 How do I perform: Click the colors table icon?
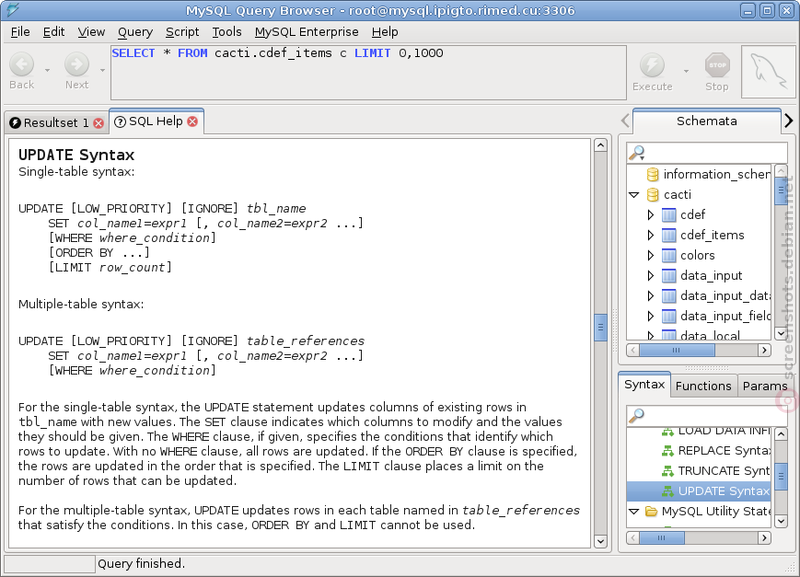click(669, 255)
